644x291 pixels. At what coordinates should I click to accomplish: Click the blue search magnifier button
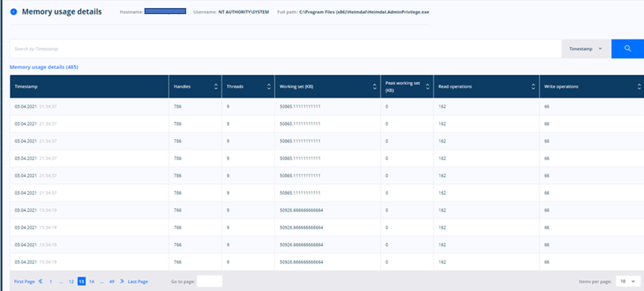point(627,49)
